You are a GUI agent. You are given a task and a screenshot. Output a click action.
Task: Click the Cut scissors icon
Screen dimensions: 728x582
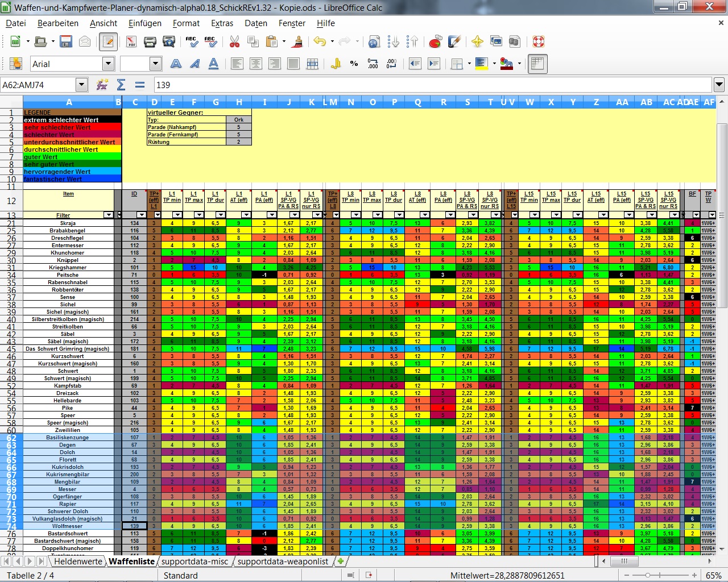(234, 41)
